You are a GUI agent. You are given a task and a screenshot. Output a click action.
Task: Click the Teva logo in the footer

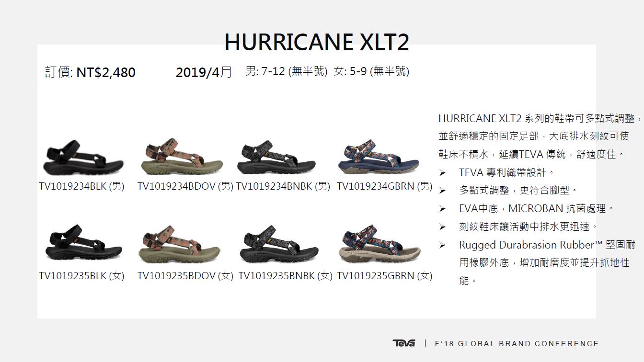pyautogui.click(x=404, y=343)
